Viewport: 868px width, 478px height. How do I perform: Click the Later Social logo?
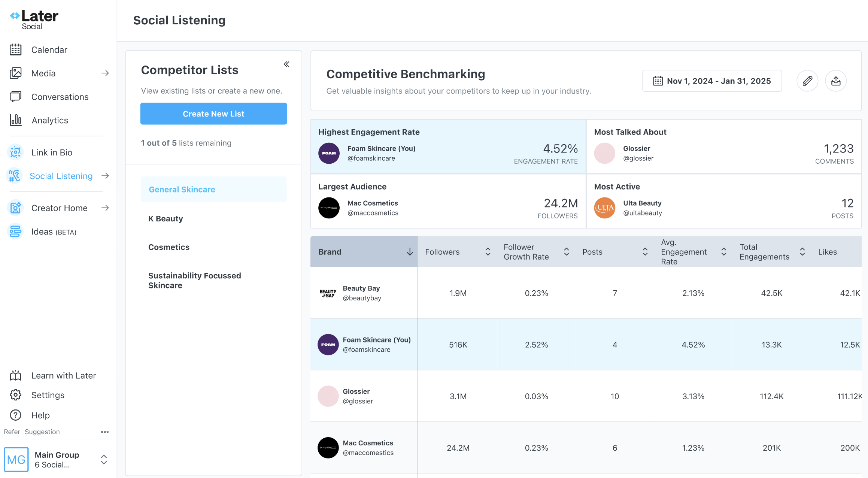(x=34, y=19)
